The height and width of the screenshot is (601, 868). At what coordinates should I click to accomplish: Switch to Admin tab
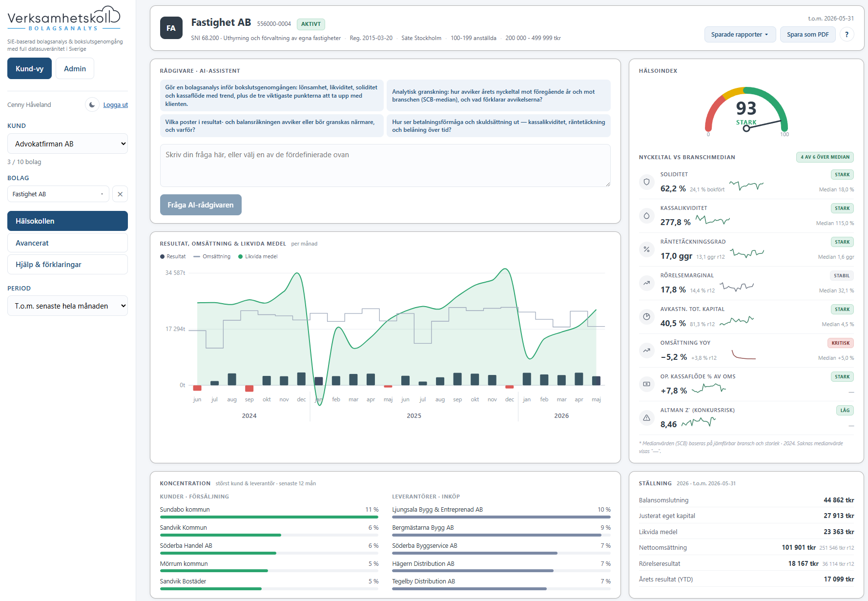75,68
